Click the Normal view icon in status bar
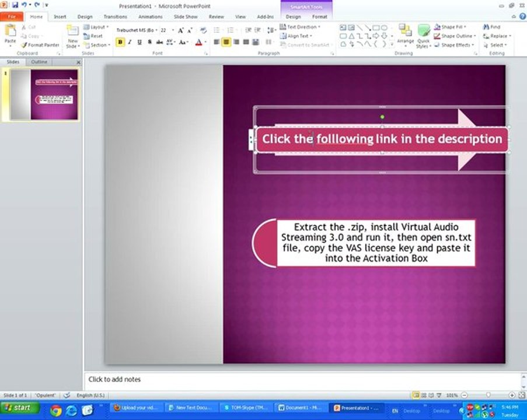This screenshot has height=420, width=527. (416, 395)
